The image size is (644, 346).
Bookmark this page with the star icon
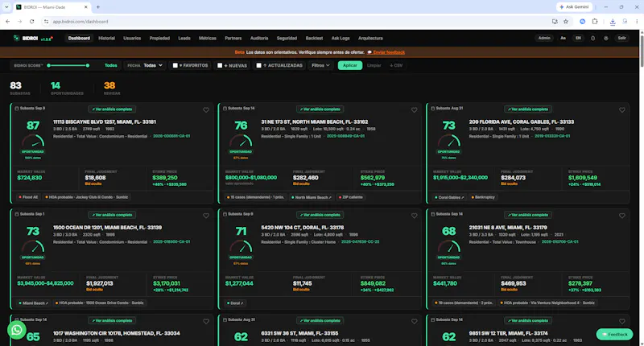tap(566, 22)
